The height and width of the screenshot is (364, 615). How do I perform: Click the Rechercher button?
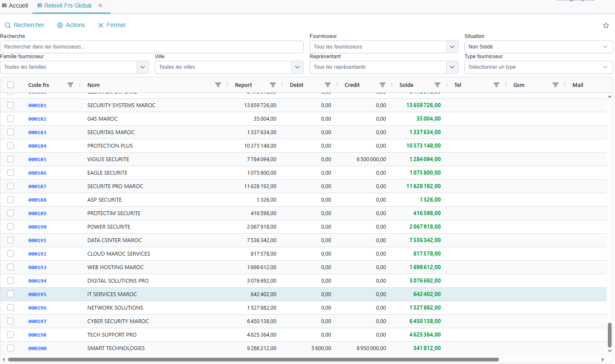coord(24,25)
